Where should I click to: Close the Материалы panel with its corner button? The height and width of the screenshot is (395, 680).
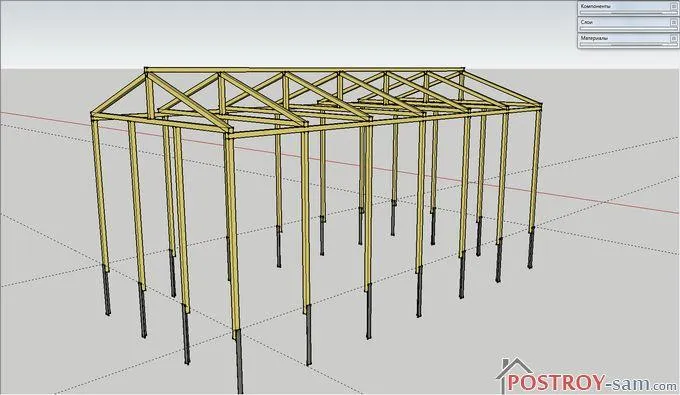pyautogui.click(x=675, y=38)
